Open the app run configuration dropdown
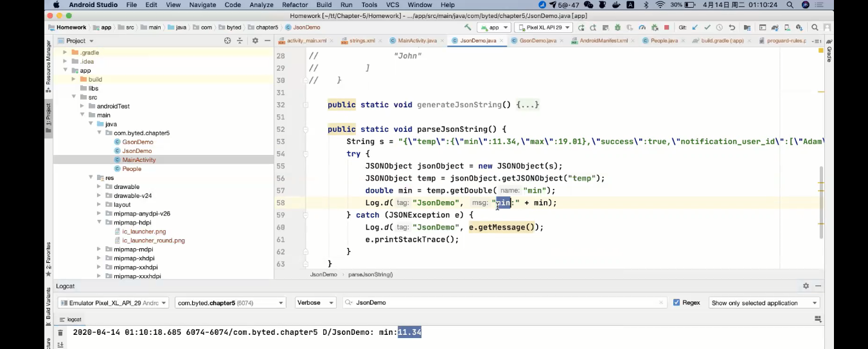868x349 pixels. (494, 28)
